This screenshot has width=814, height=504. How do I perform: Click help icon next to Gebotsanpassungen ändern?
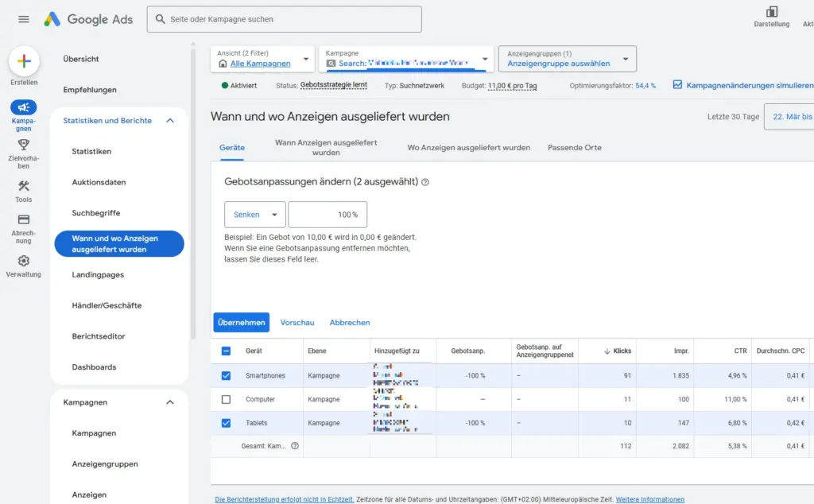[x=425, y=182]
